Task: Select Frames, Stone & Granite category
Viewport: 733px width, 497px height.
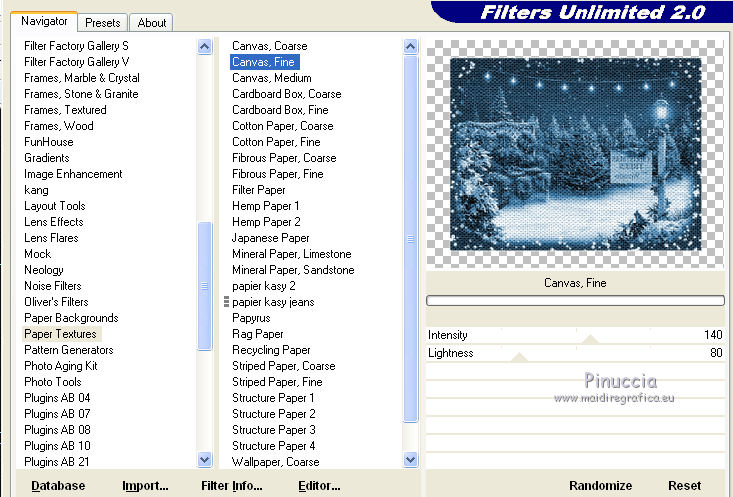Action: pos(81,94)
